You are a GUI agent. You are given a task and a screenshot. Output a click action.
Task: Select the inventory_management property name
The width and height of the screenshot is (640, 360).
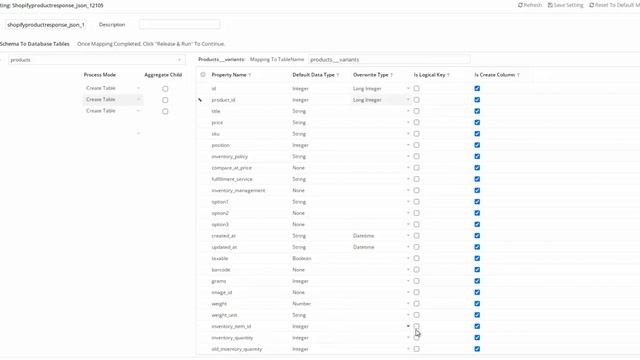238,191
